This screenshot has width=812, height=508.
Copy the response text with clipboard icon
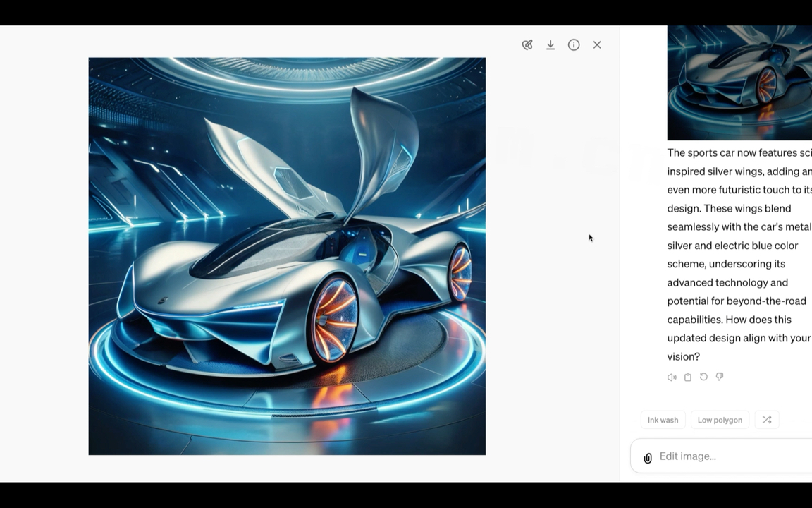click(688, 377)
